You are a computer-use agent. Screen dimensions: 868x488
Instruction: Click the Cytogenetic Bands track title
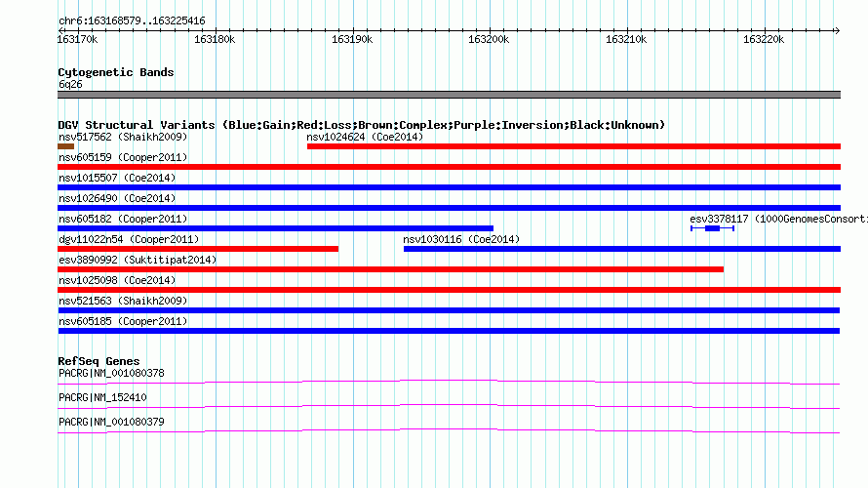(116, 72)
